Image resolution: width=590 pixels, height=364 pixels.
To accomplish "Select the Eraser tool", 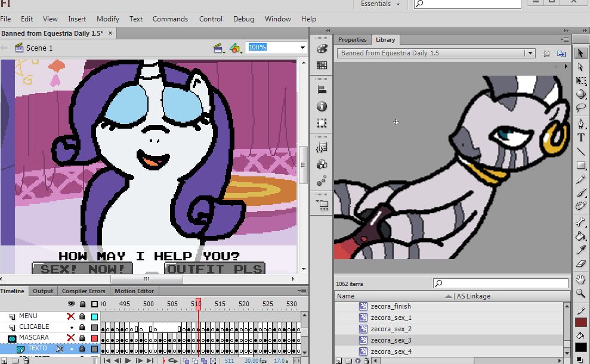I will point(580,264).
